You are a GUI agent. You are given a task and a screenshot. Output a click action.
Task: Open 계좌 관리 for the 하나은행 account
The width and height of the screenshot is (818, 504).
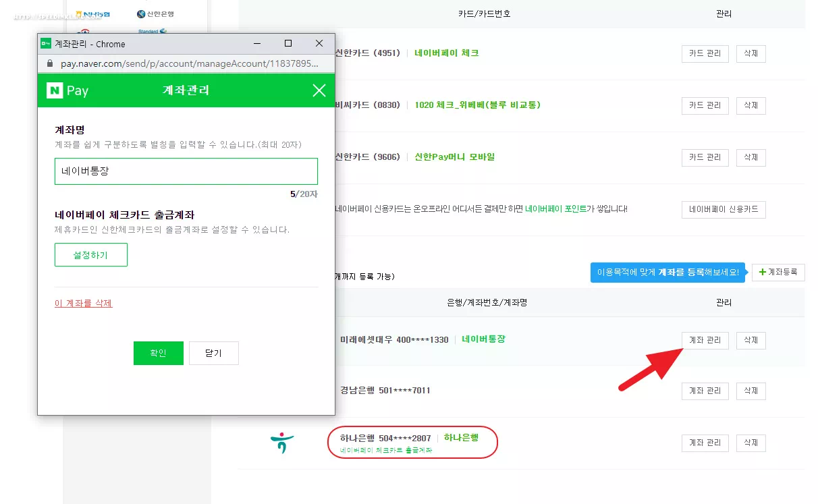pos(705,443)
